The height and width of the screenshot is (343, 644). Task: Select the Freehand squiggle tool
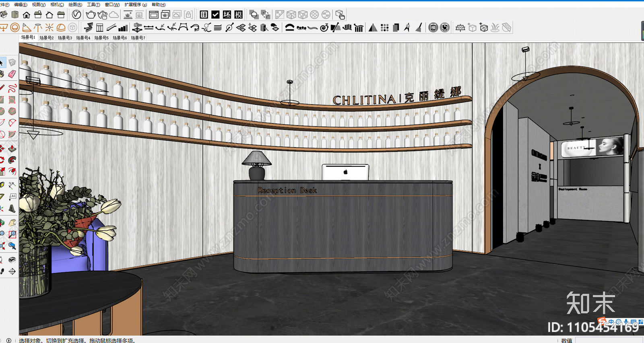coord(12,88)
